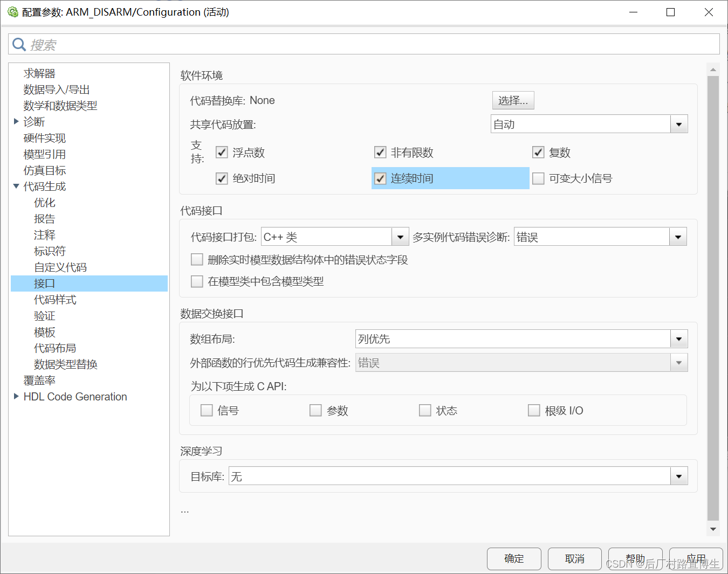Open the 目标库 dropdown
Viewport: 728px width, 574px height.
[x=458, y=476]
